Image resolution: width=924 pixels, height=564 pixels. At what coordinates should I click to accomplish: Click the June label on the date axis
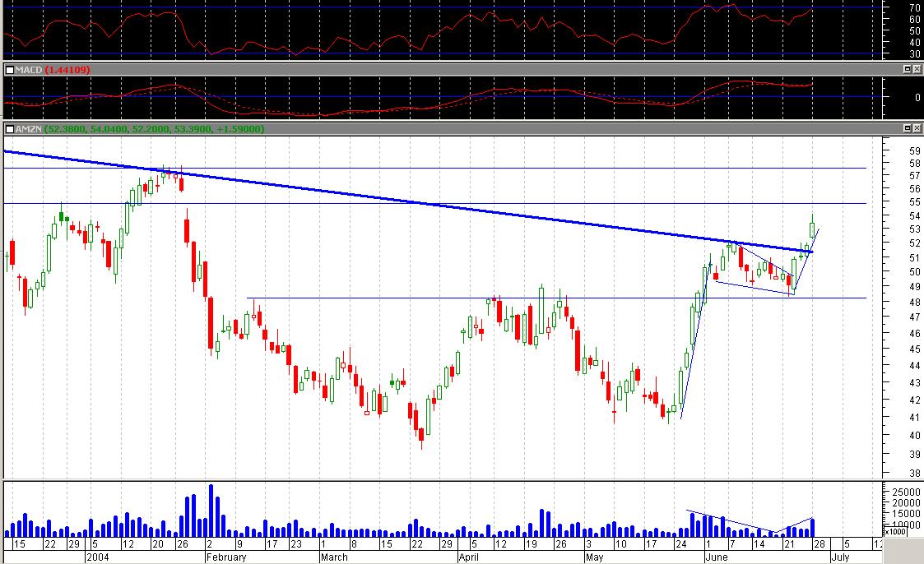(x=717, y=557)
